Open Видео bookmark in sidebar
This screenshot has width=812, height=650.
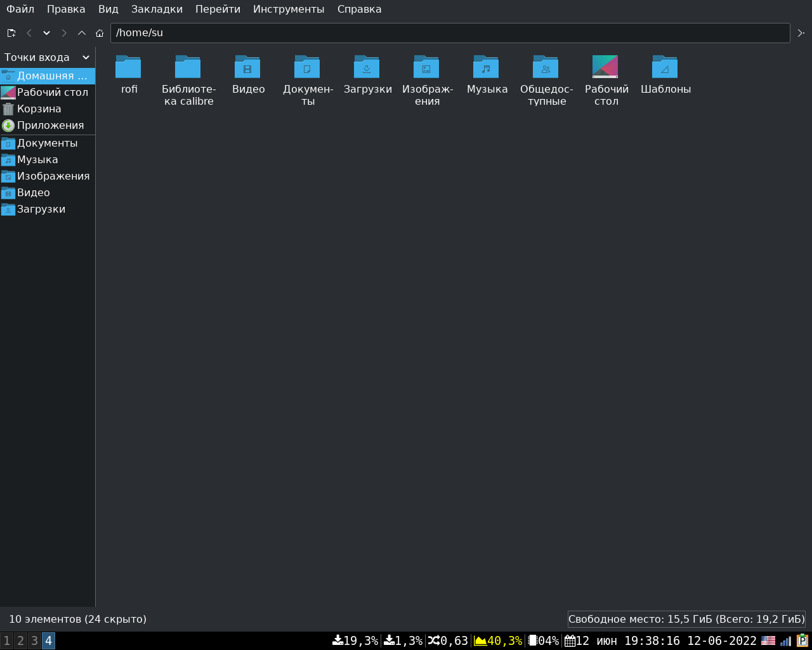tap(48, 193)
